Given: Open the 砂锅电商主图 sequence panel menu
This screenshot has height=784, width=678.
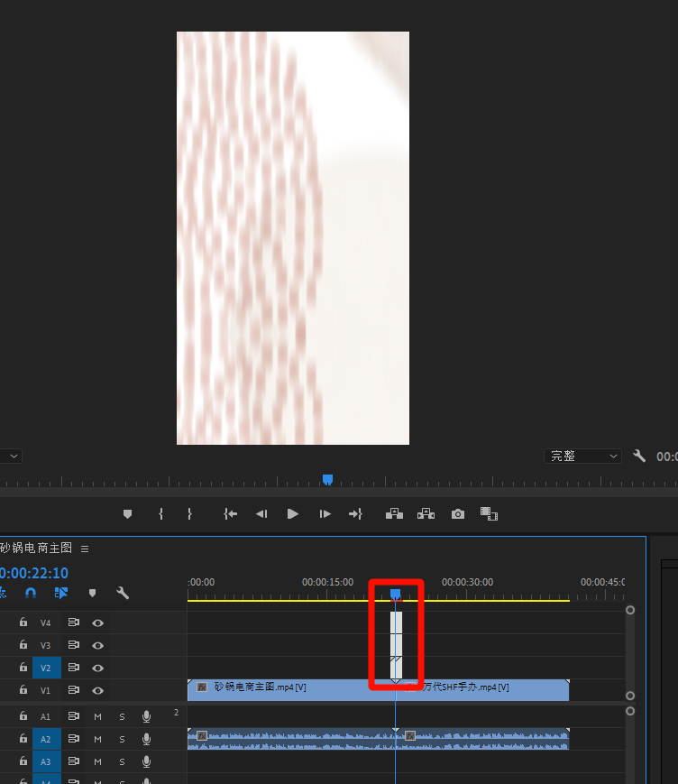Looking at the screenshot, I should (85, 549).
